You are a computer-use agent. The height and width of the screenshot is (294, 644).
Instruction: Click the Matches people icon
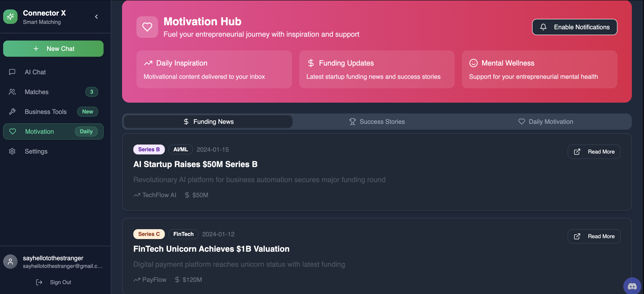12,92
